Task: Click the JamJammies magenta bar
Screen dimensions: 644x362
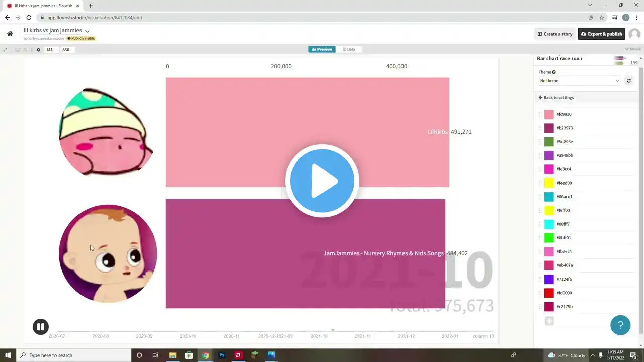Action: point(305,253)
